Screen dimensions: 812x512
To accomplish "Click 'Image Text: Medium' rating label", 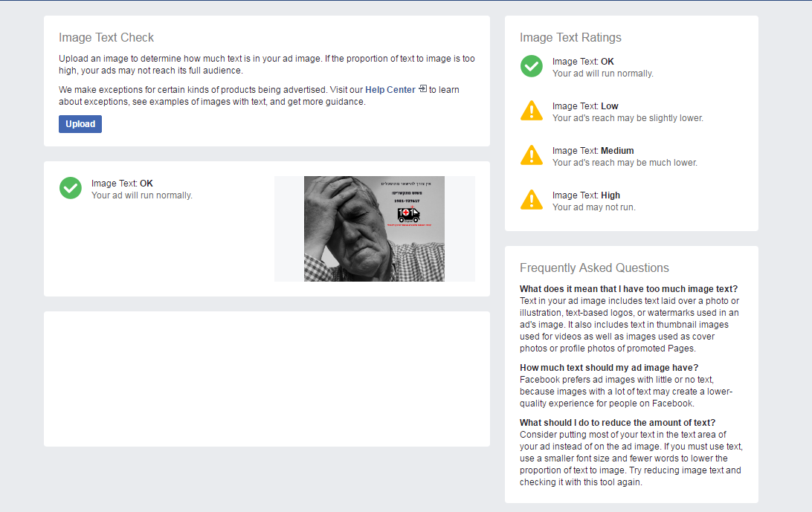I will coord(593,151).
